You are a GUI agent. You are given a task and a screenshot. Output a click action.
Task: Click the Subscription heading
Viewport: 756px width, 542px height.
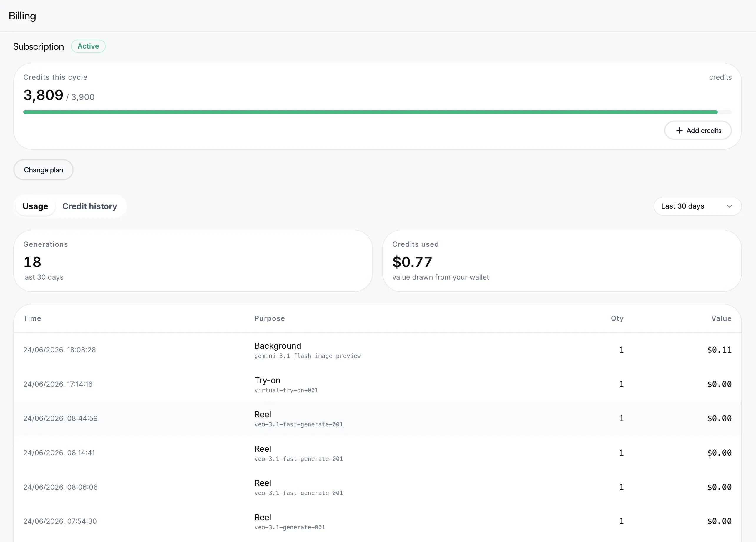click(39, 47)
